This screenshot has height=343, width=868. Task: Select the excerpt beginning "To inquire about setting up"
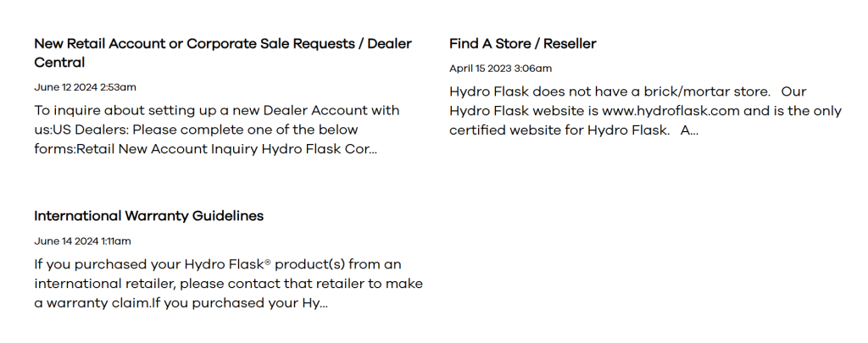(216, 130)
